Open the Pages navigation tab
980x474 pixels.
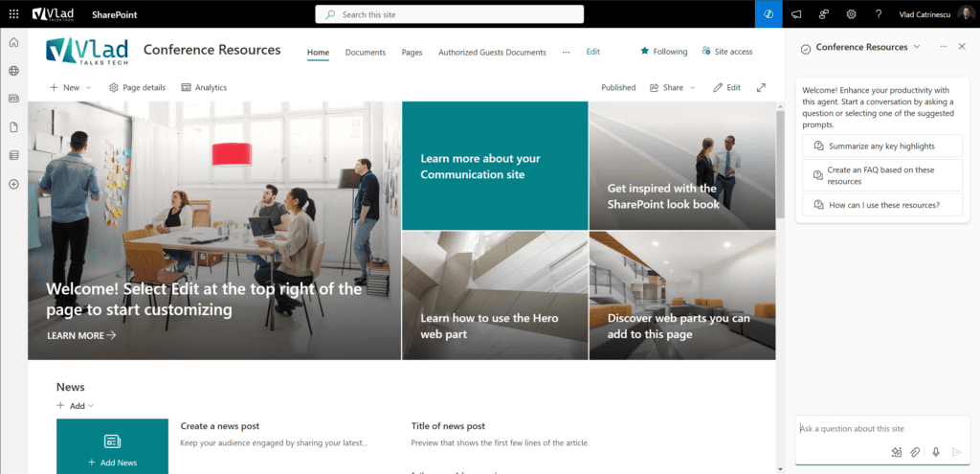(412, 53)
